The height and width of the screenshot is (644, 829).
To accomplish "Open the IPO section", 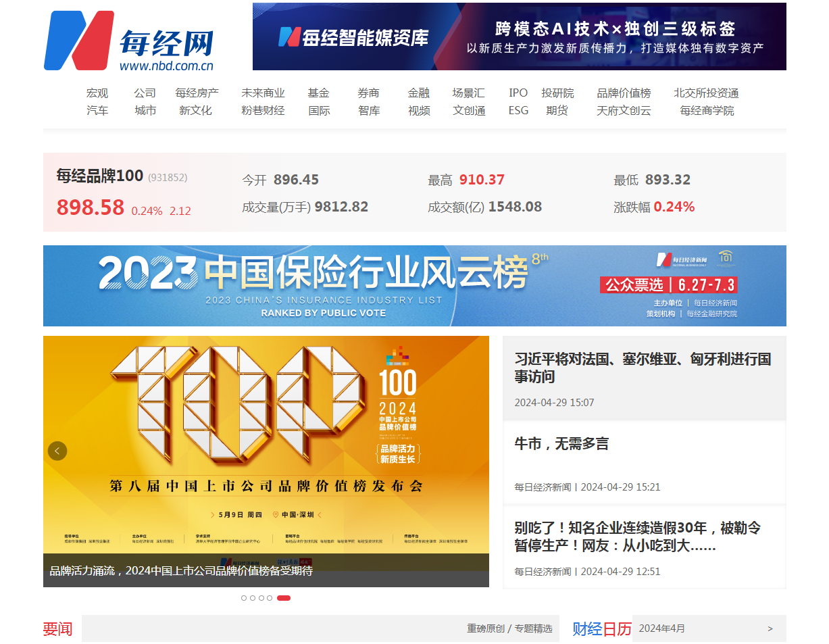I will (518, 93).
